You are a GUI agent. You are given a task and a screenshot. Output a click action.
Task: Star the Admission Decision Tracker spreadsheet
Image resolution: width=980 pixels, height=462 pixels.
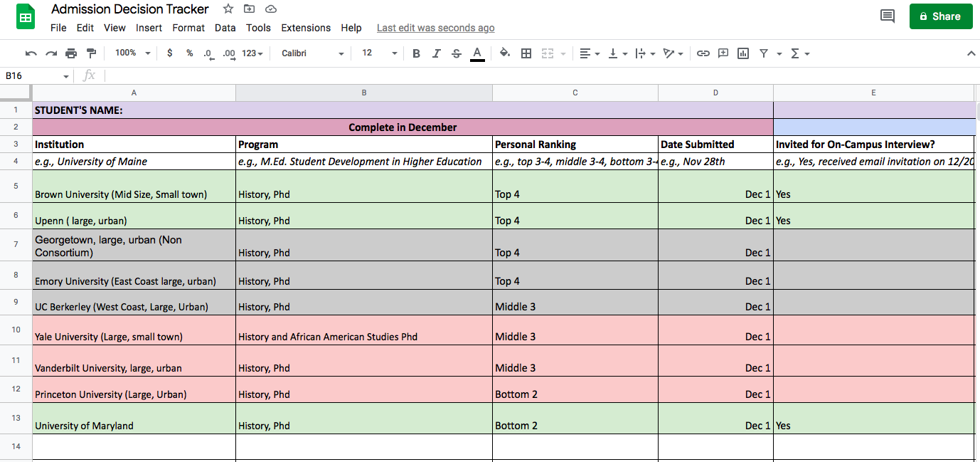(x=227, y=9)
